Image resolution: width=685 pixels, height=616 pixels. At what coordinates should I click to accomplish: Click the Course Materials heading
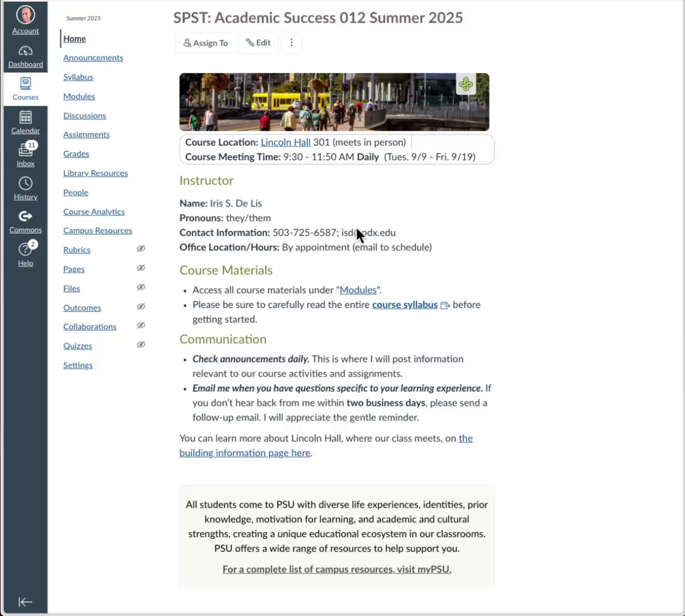[x=226, y=270]
